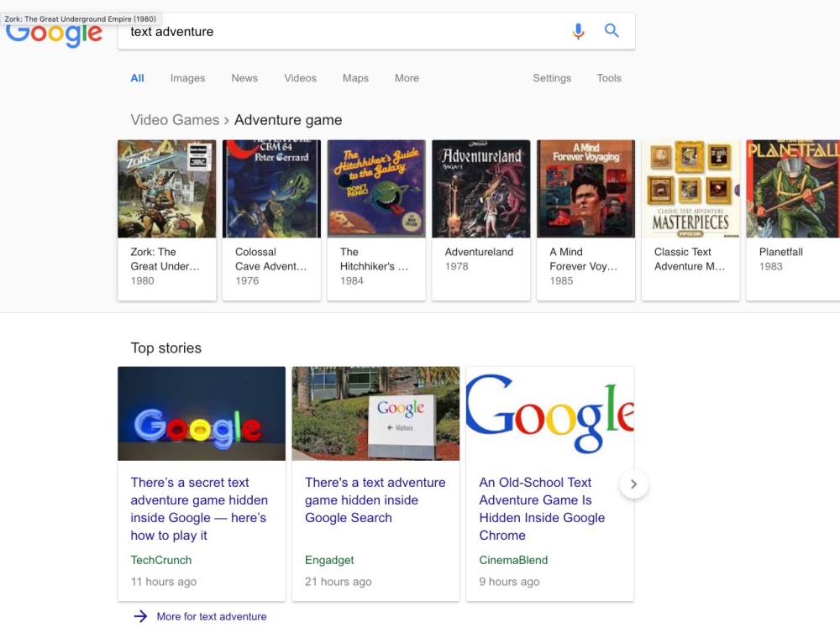Open the Engadget text adventure article
Screen dimensions: 840x643
[375, 500]
